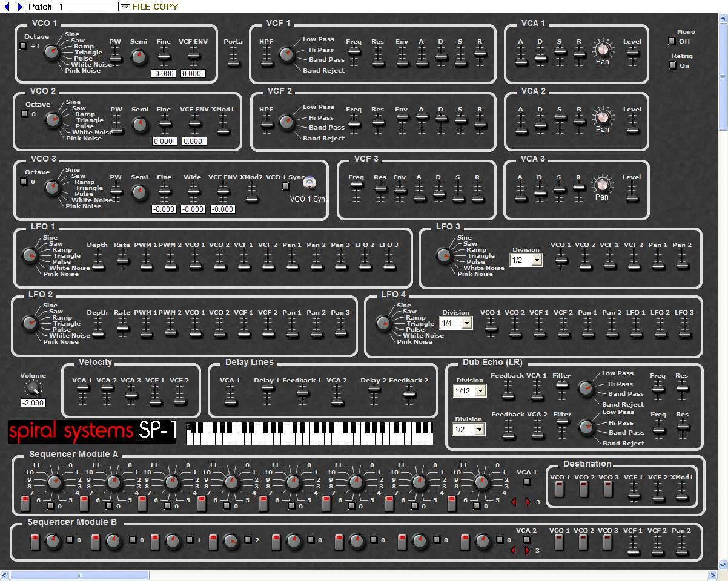728x581 pixels.
Task: Open the FILE menu
Action: pos(143,7)
